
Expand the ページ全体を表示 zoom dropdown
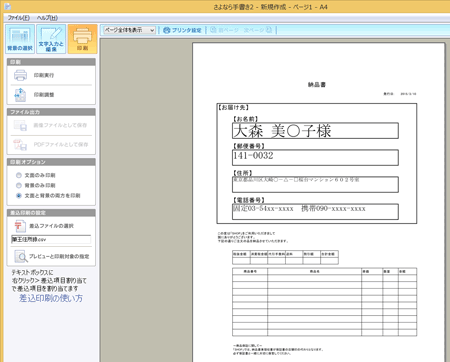point(129,30)
